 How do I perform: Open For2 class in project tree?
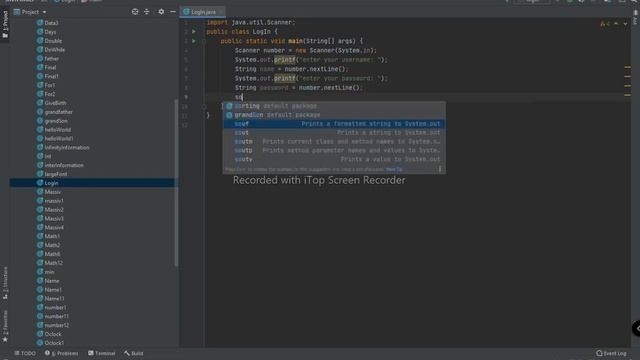pyautogui.click(x=50, y=94)
